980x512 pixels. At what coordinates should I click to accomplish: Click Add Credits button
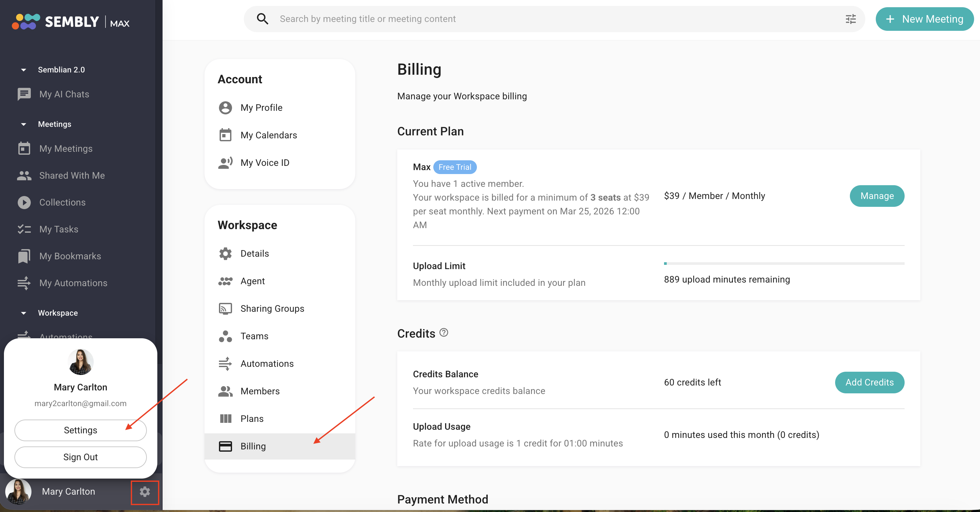tap(869, 382)
